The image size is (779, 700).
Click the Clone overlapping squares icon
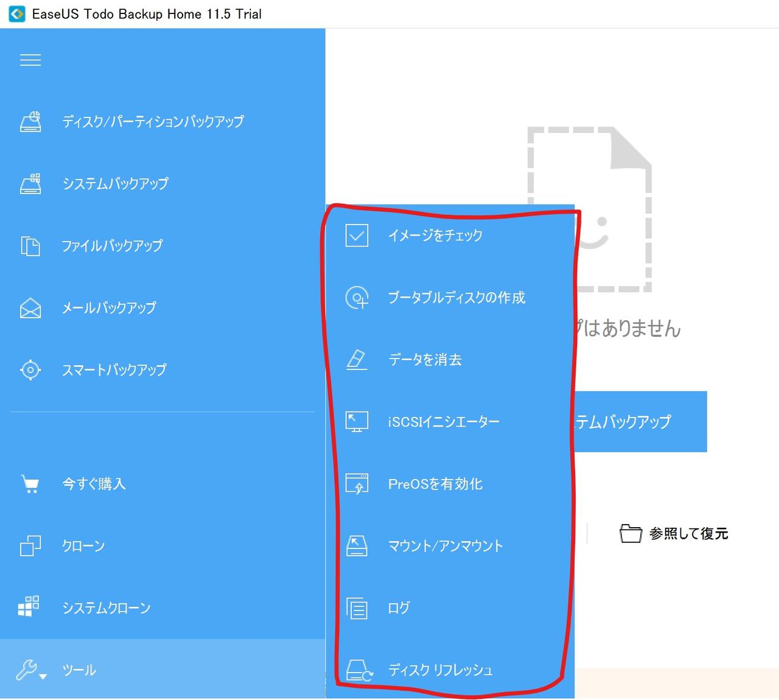30,546
